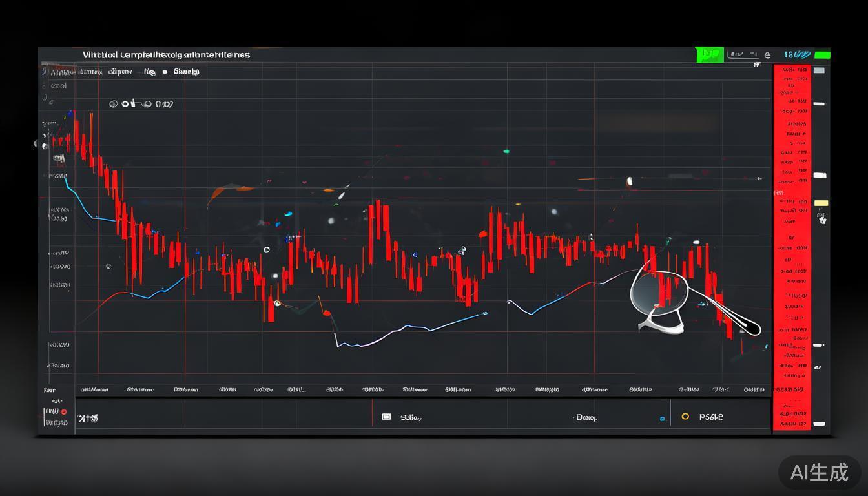Click the red price column on the right
This screenshot has height=496, width=868.
pyautogui.click(x=792, y=245)
